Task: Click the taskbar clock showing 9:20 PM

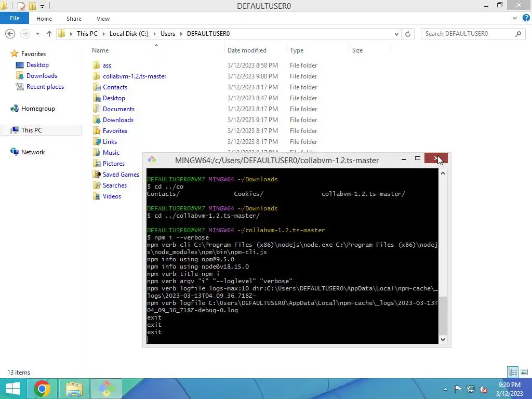Action: (x=510, y=389)
